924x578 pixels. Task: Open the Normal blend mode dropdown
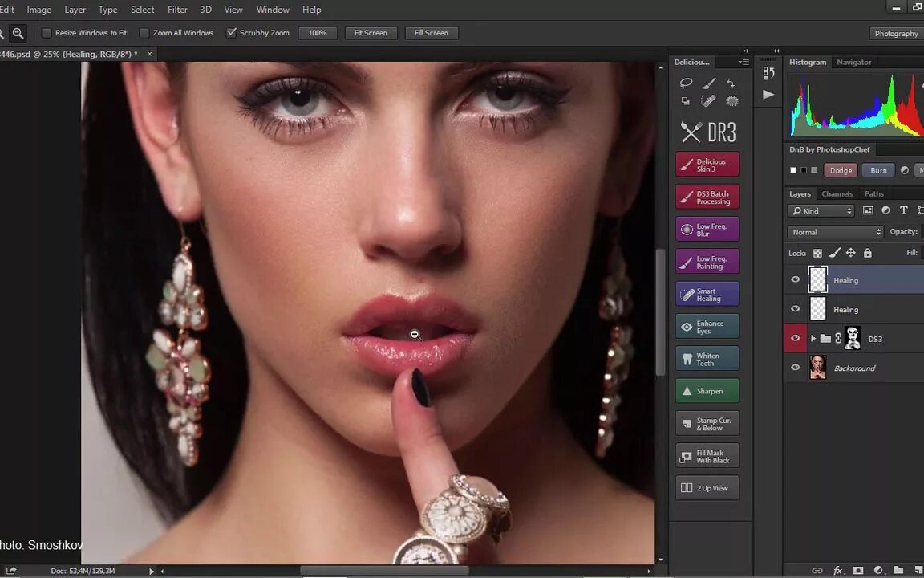[835, 232]
